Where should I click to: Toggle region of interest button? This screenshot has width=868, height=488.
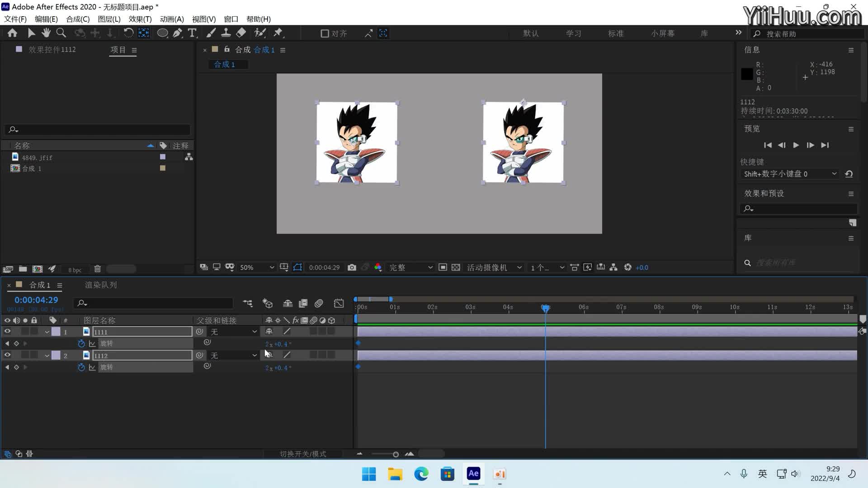[x=443, y=267]
